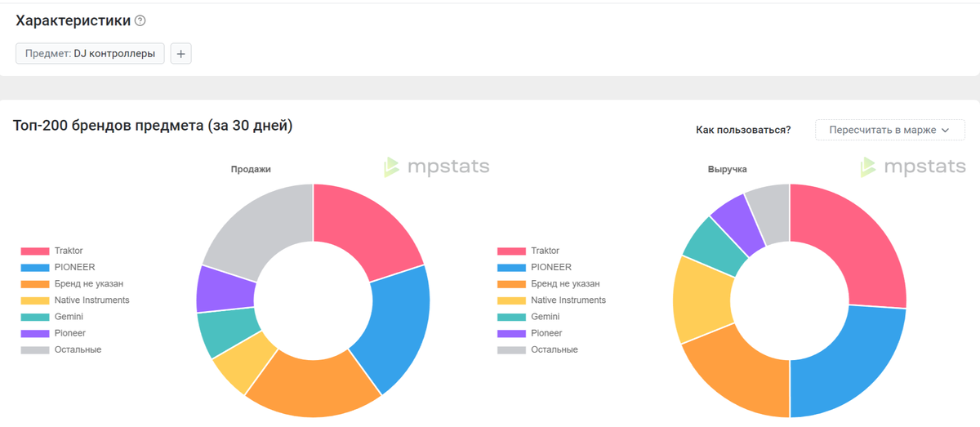Toggle Остальные in the Выручка legend

coord(537,349)
